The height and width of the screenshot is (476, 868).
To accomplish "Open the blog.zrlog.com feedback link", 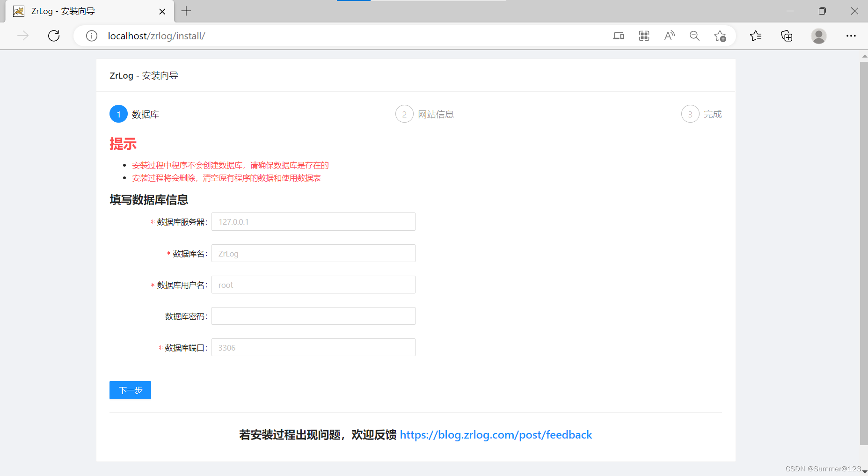I will tap(496, 435).
